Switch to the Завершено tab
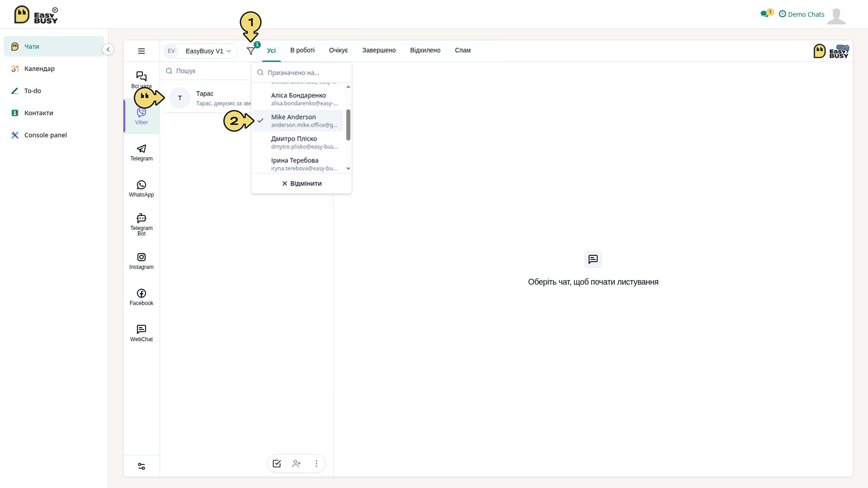Image resolution: width=868 pixels, height=488 pixels. [379, 50]
